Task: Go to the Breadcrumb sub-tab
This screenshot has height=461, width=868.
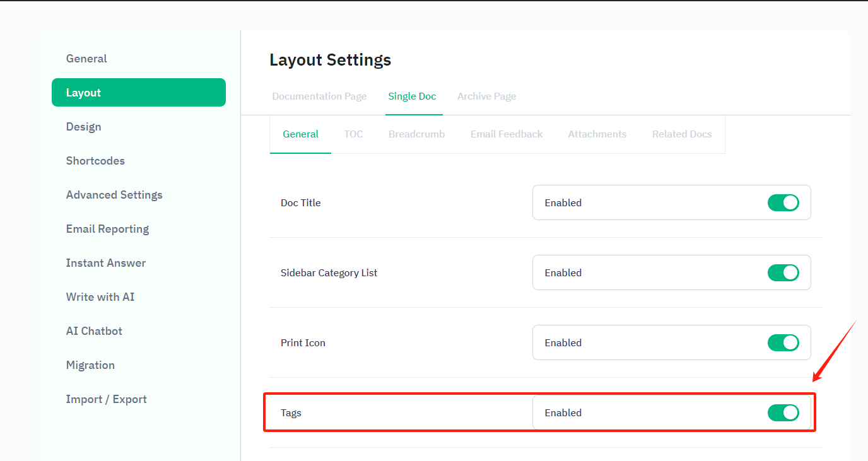Action: [416, 134]
